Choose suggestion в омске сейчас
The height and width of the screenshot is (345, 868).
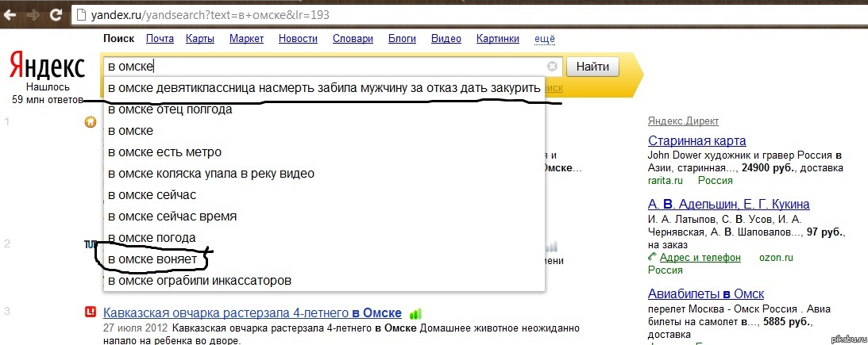(x=324, y=195)
